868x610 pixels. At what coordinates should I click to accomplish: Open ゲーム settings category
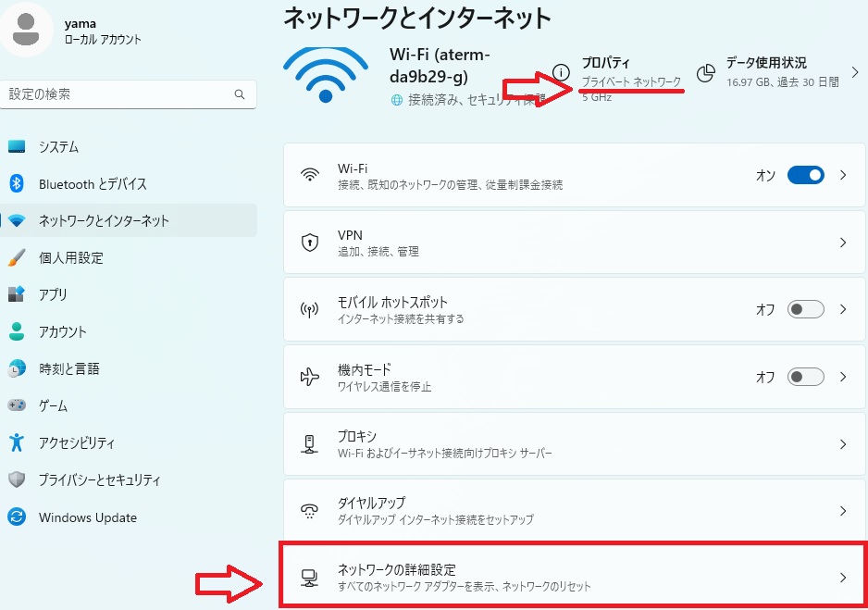coord(53,405)
